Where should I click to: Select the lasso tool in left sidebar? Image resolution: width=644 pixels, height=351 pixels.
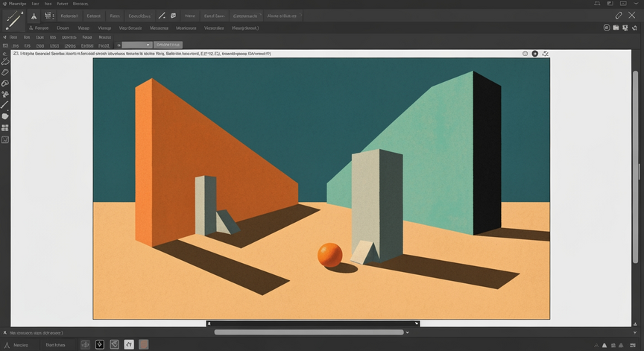click(5, 62)
